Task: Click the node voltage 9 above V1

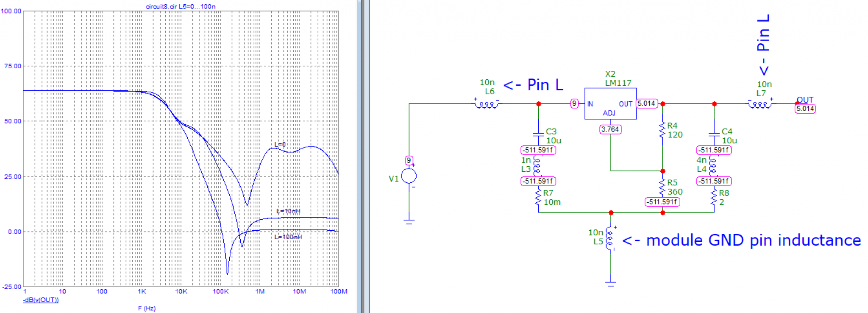Action: click(x=409, y=160)
